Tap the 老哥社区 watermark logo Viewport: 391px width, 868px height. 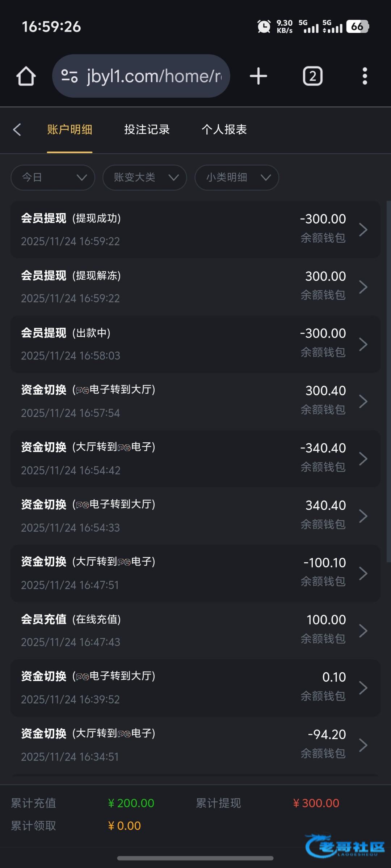tap(345, 846)
